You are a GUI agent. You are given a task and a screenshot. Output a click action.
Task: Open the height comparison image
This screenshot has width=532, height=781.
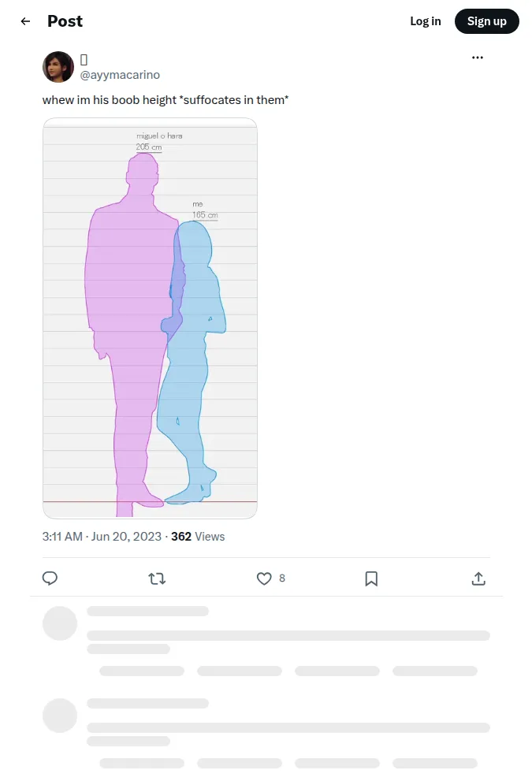(150, 318)
